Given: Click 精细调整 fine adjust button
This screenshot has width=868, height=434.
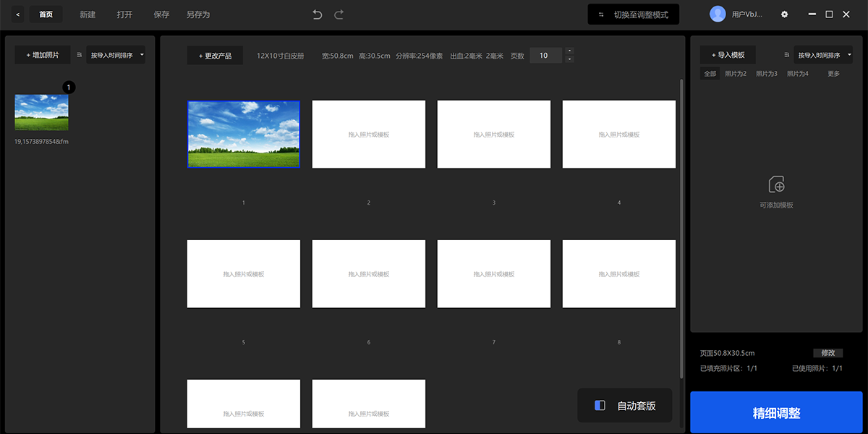Looking at the screenshot, I should pos(776,413).
